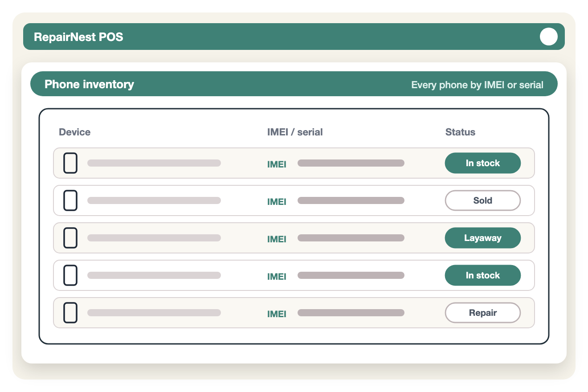
Task: Select the Repair status pill
Action: pyautogui.click(x=483, y=313)
